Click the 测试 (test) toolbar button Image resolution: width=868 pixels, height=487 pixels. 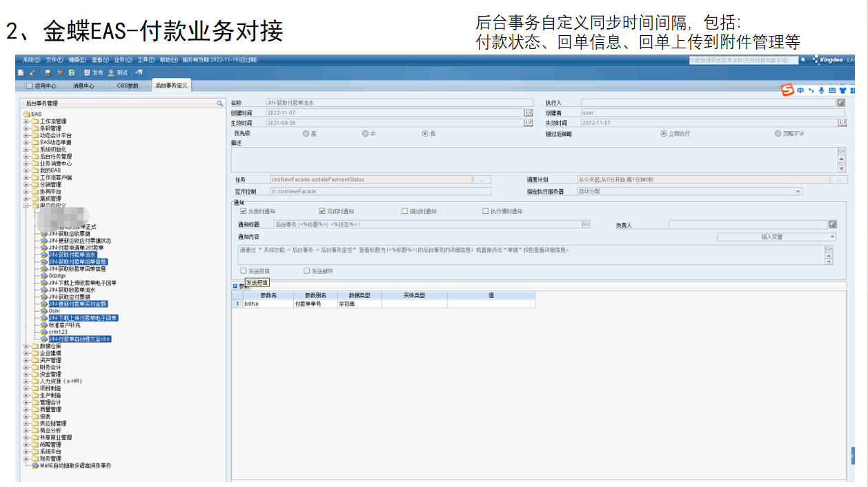[118, 72]
